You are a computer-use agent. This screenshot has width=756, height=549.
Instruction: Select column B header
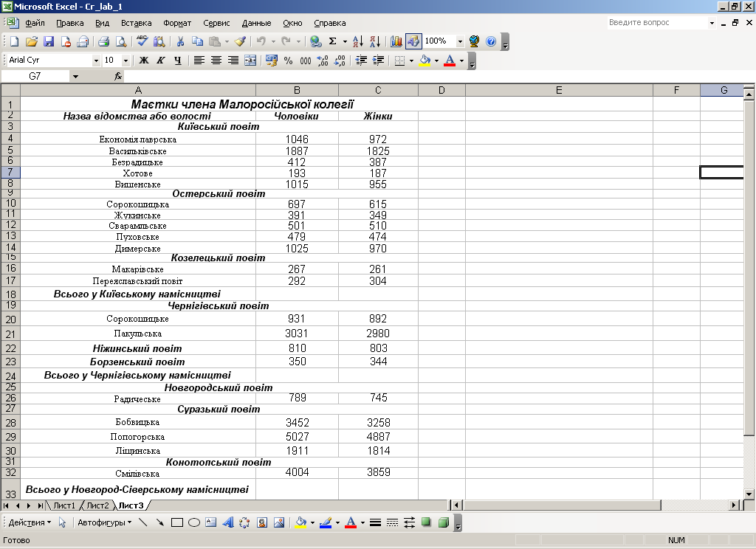[x=297, y=90]
